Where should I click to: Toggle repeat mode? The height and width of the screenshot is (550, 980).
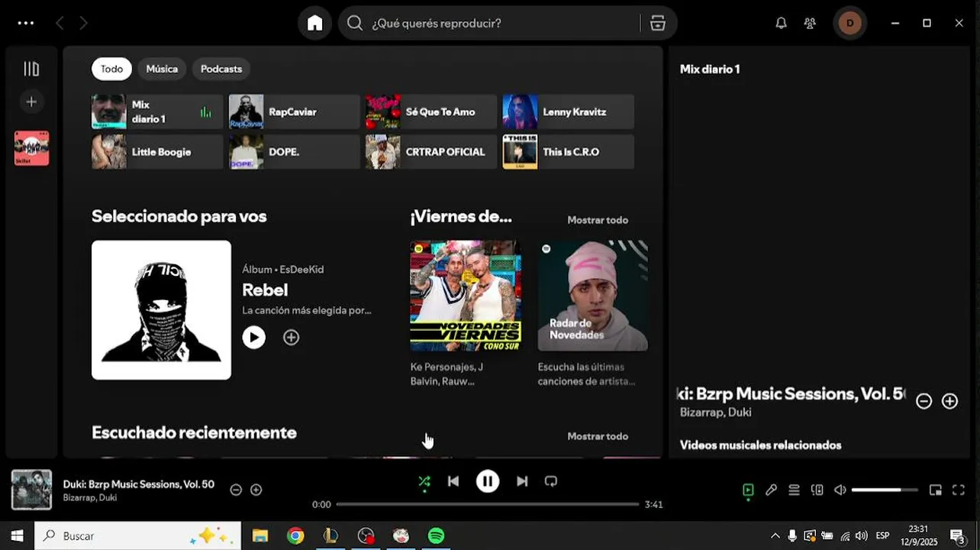(x=551, y=481)
